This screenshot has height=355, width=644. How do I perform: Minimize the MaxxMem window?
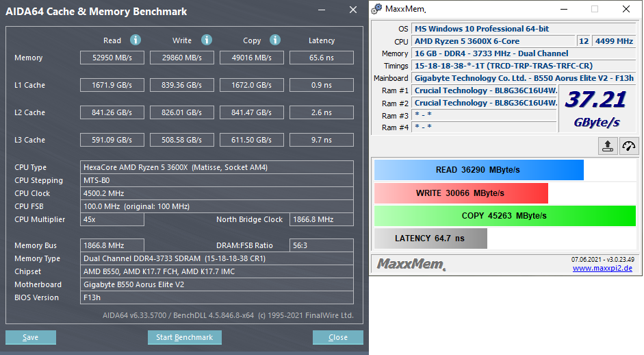coord(564,9)
